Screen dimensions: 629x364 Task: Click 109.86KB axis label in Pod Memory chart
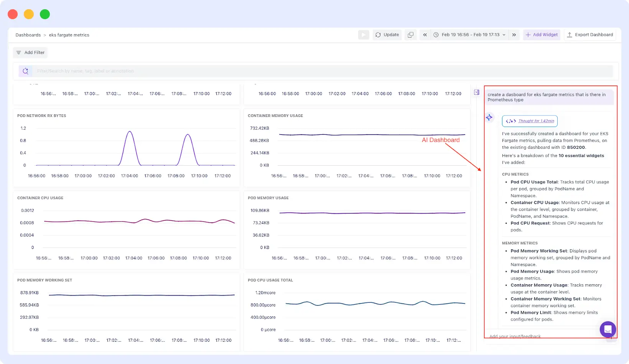tap(260, 211)
